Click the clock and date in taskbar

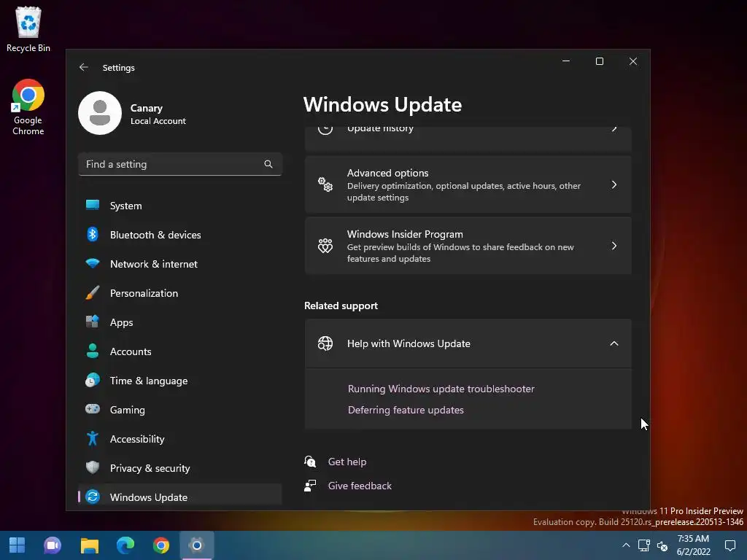(x=693, y=545)
